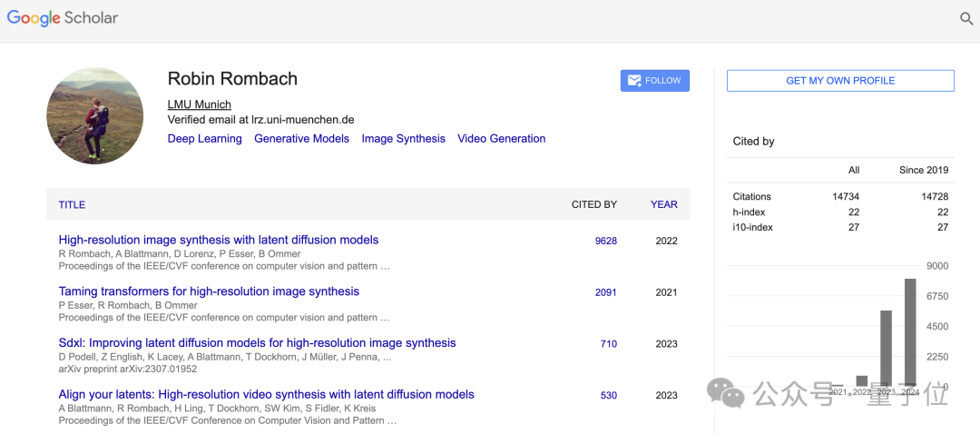Select the Generative Models interest tag

click(301, 139)
